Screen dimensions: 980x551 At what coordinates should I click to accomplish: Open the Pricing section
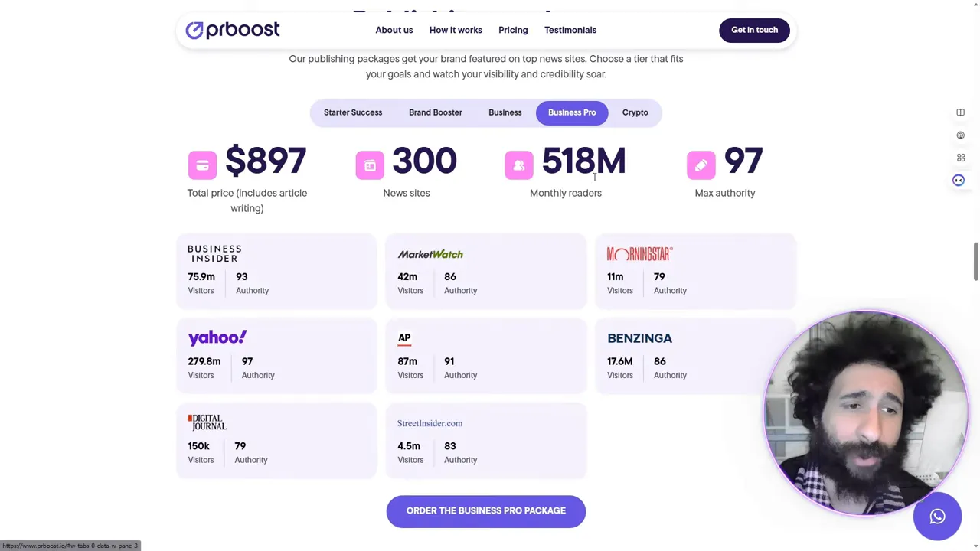(x=513, y=30)
